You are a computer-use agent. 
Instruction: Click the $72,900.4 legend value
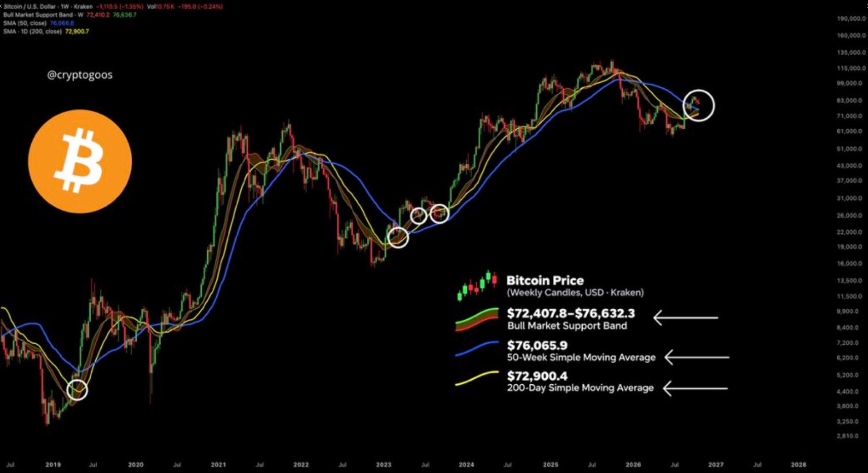click(x=537, y=376)
